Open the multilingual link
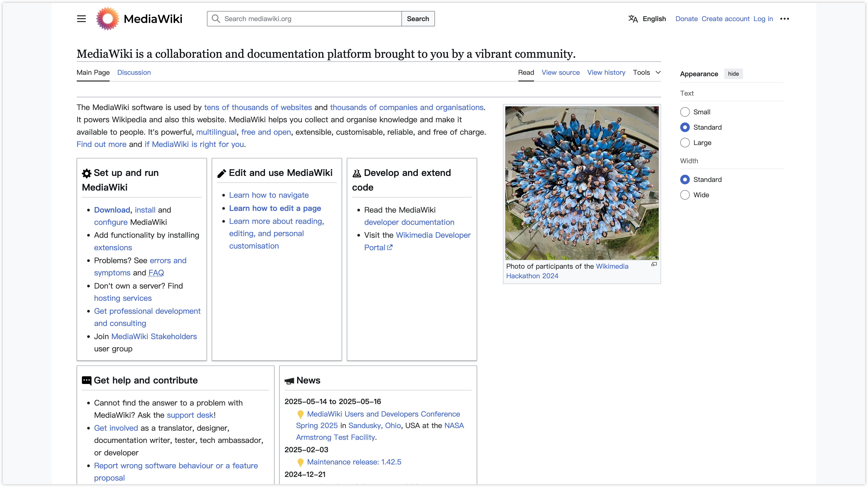Screen dimensions: 868x487 tap(216, 132)
